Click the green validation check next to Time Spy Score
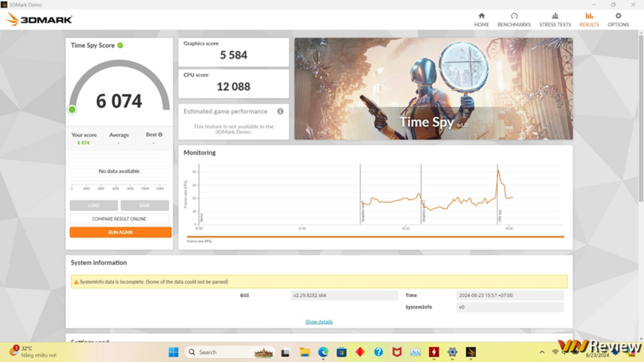This screenshot has width=644, height=362. click(x=120, y=45)
